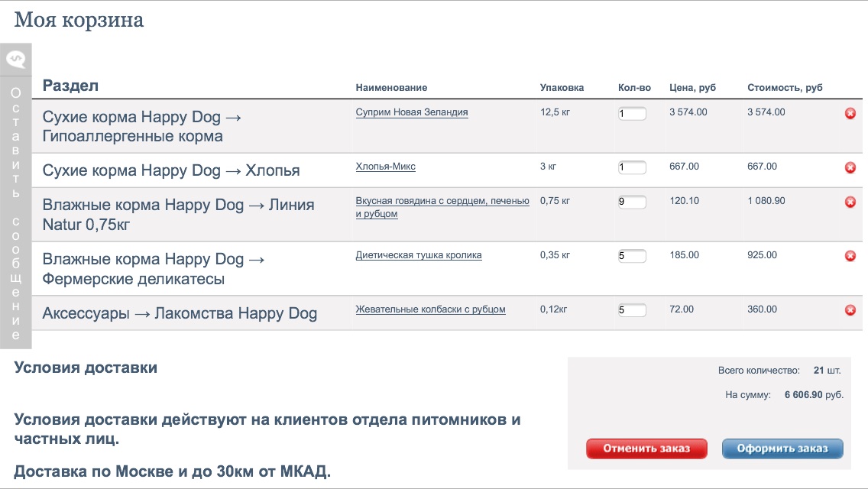Viewport: 868px width, 489px height.
Task: Click Доставка по Москве и до 30км text
Action: [172, 472]
